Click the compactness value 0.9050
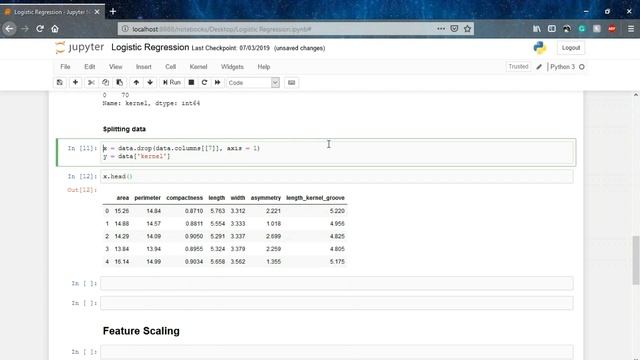 [x=194, y=236]
